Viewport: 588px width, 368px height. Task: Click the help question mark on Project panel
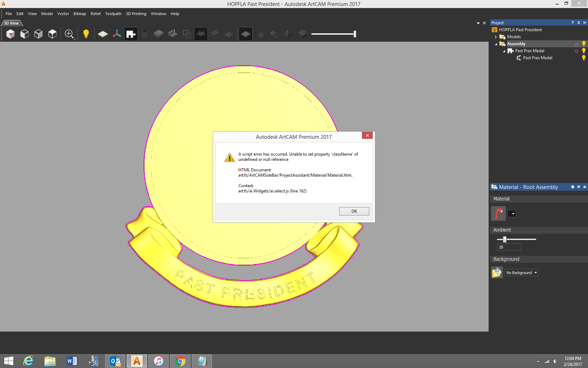[572, 22]
